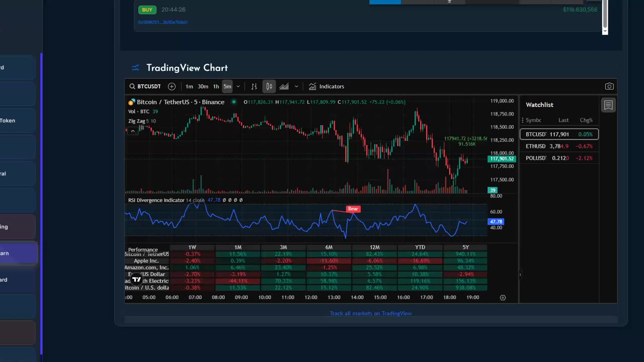Select the 5m timeframe

click(227, 86)
